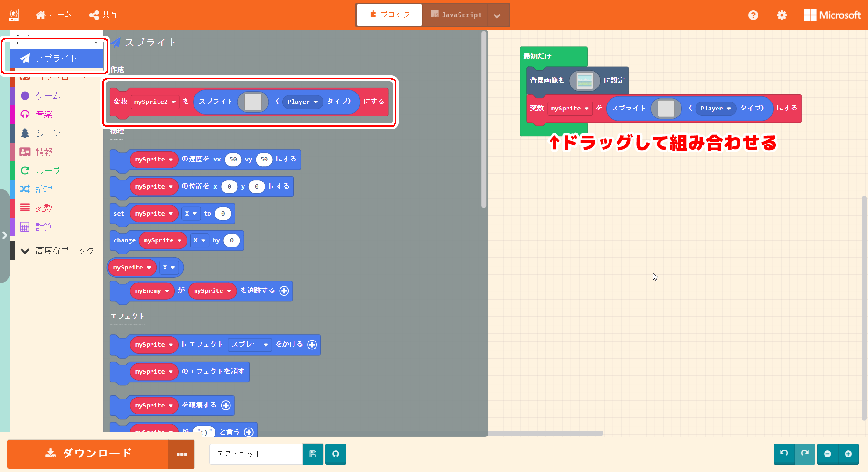Image resolution: width=868 pixels, height=472 pixels.
Task: Open the 音楽 block category
Action: point(57,115)
